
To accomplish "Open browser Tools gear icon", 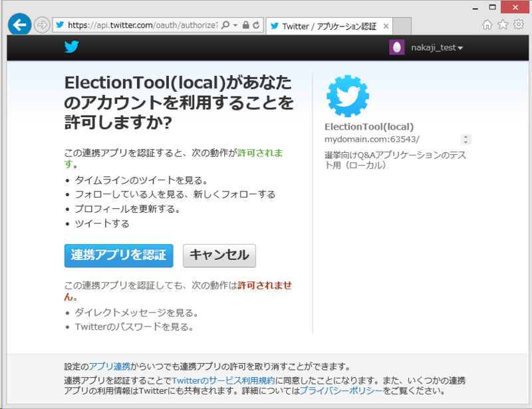I will [519, 25].
